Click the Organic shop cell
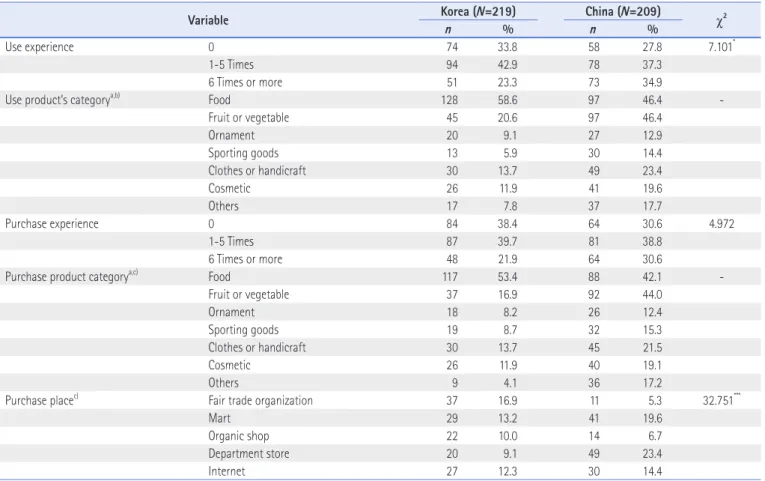Image resolution: width=765 pixels, height=481 pixels. (x=239, y=436)
